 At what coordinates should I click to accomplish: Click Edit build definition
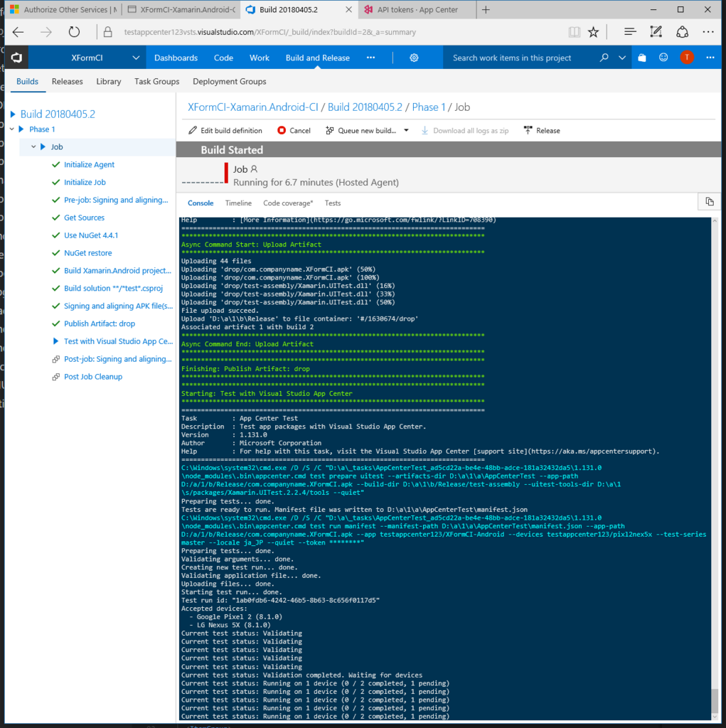point(225,131)
